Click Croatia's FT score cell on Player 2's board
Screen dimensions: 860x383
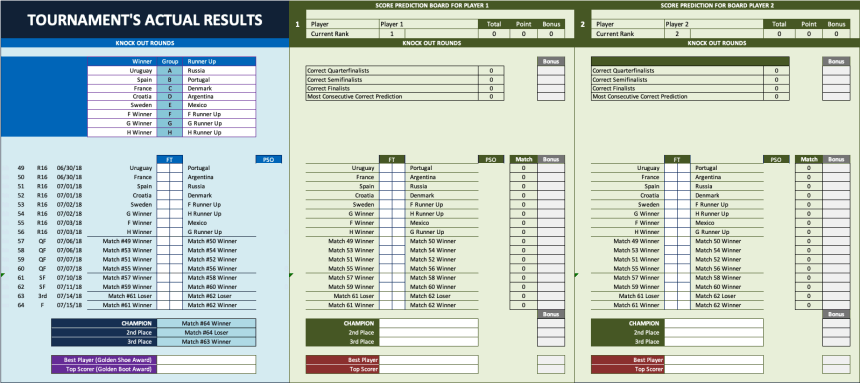click(671, 195)
